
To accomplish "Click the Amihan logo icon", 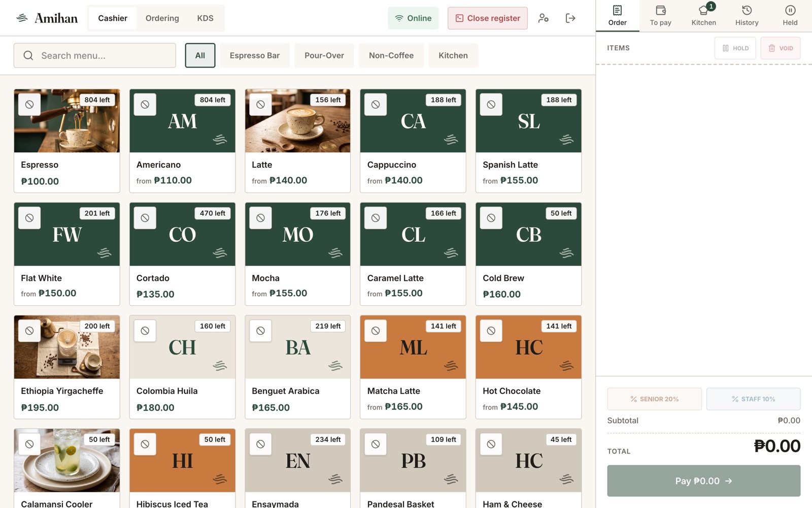I will (22, 18).
